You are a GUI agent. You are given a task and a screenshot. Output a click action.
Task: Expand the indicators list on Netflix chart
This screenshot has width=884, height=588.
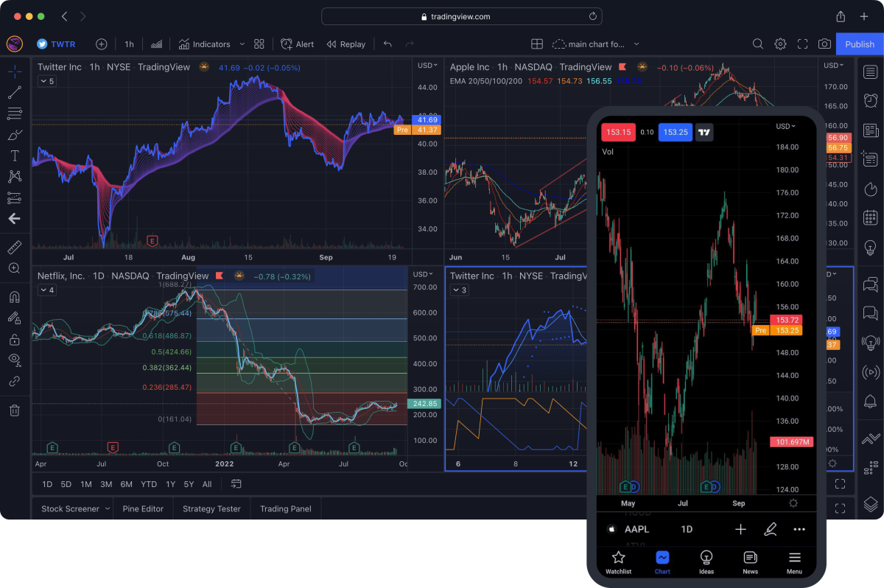(x=46, y=290)
